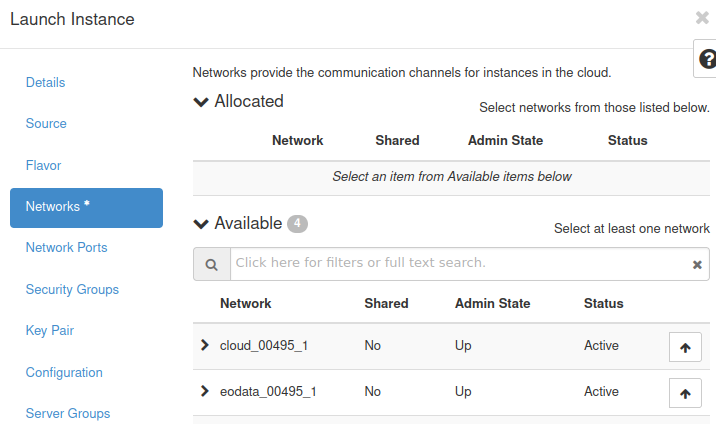Open the help question mark icon

click(x=705, y=59)
